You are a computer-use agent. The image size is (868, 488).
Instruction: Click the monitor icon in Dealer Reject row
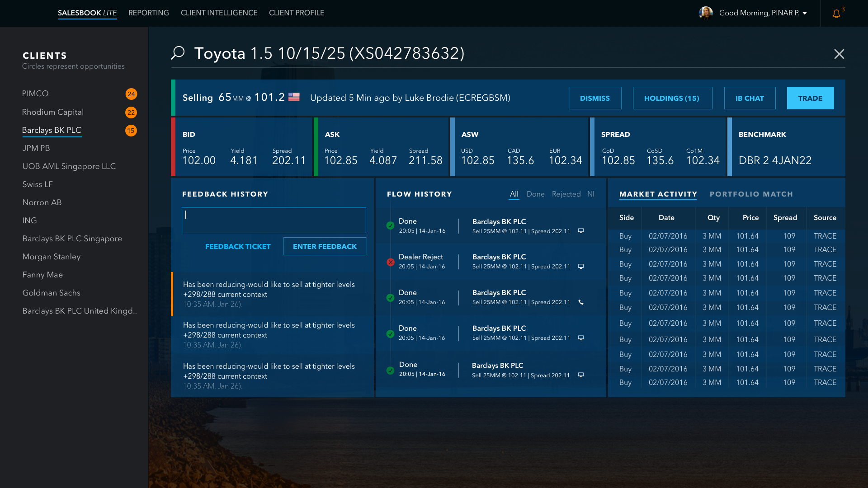(581, 267)
